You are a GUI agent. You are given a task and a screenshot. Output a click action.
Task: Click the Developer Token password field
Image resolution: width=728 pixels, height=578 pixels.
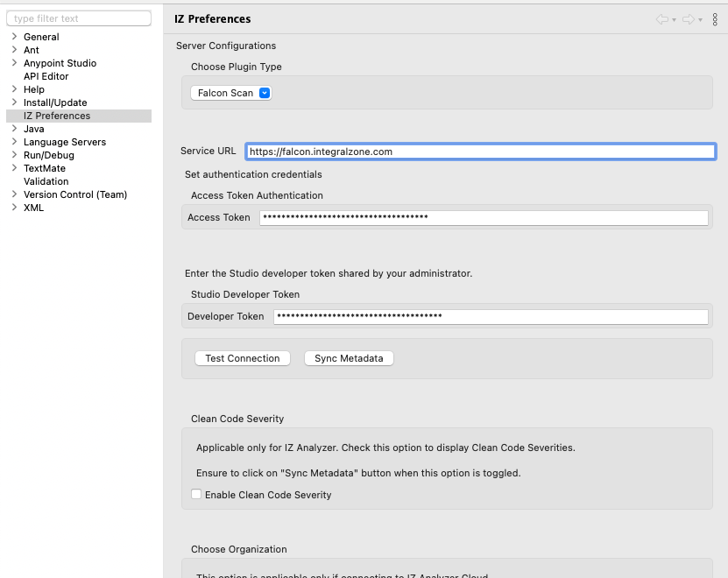point(491,316)
